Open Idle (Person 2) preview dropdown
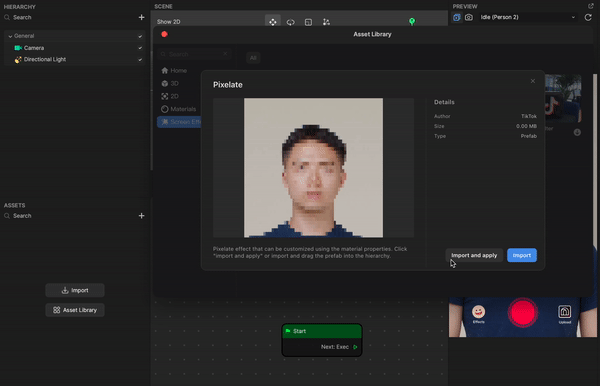 [x=527, y=17]
